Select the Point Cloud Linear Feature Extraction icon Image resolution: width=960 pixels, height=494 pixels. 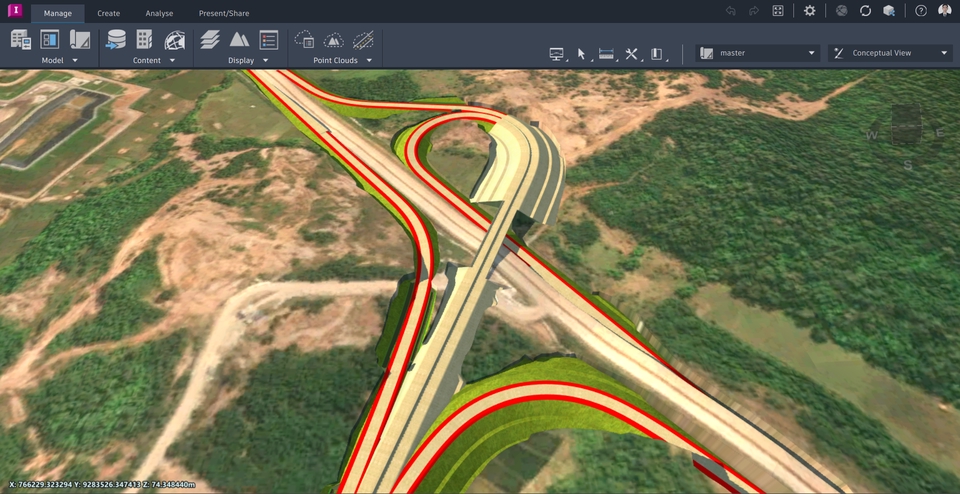tap(364, 40)
